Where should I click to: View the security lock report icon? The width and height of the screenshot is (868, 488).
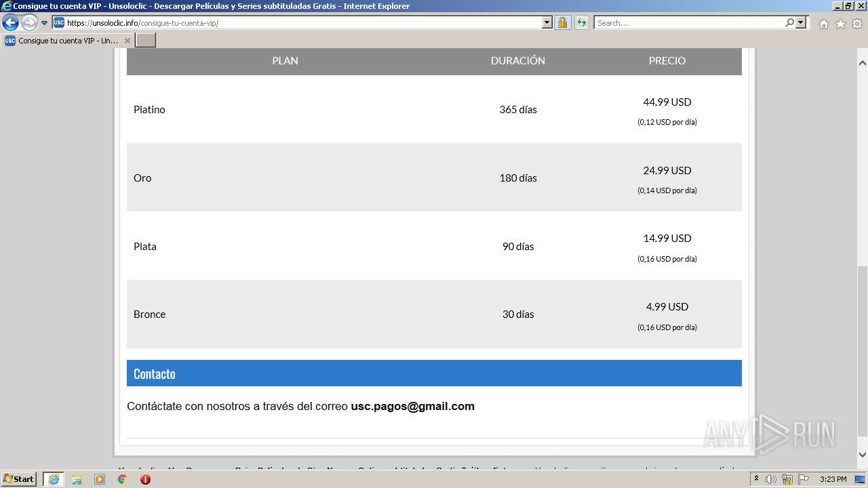click(x=562, y=22)
